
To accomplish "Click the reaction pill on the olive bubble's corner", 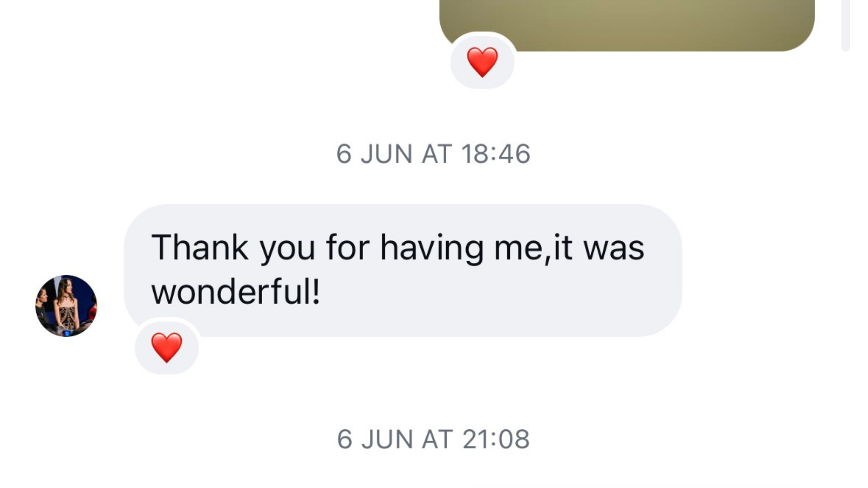I will (x=482, y=62).
